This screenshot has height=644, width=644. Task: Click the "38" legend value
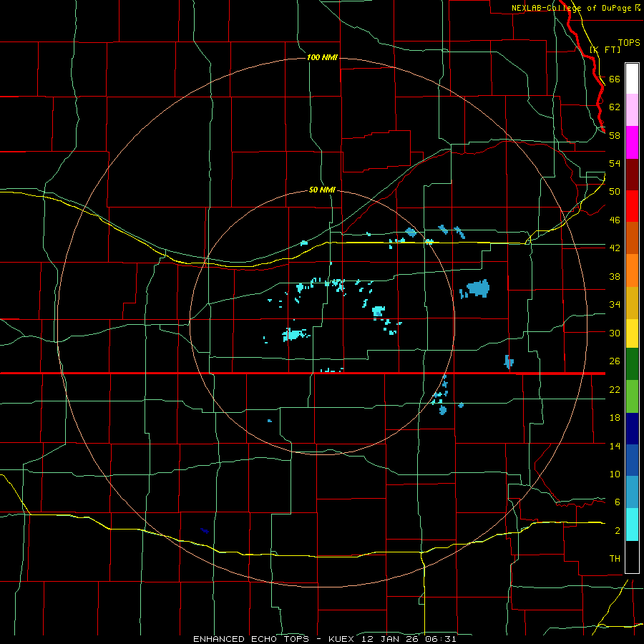pos(615,276)
